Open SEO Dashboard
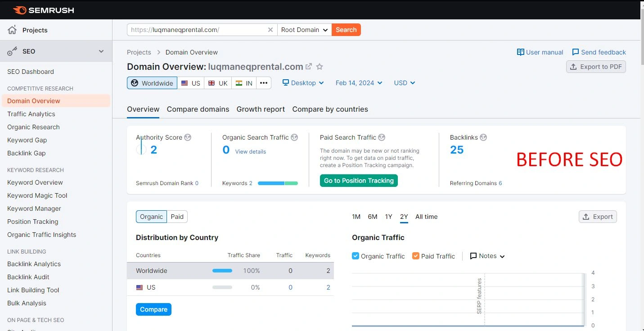The width and height of the screenshot is (644, 331). (31, 72)
